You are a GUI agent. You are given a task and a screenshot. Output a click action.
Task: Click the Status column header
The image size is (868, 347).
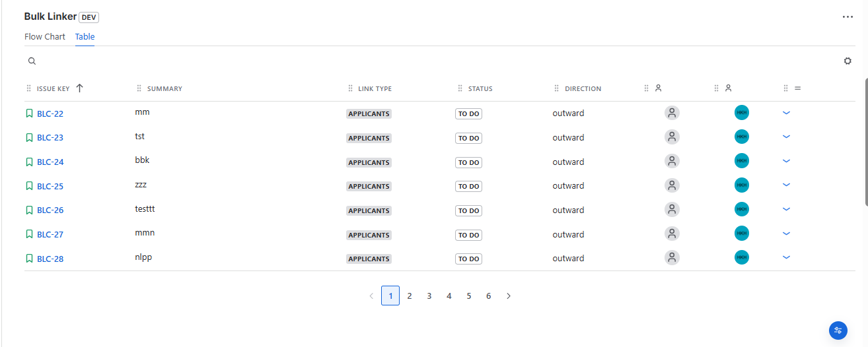[480, 88]
